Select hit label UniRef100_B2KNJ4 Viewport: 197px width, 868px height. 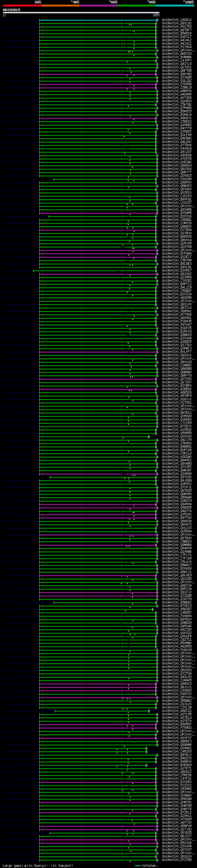click(x=176, y=115)
